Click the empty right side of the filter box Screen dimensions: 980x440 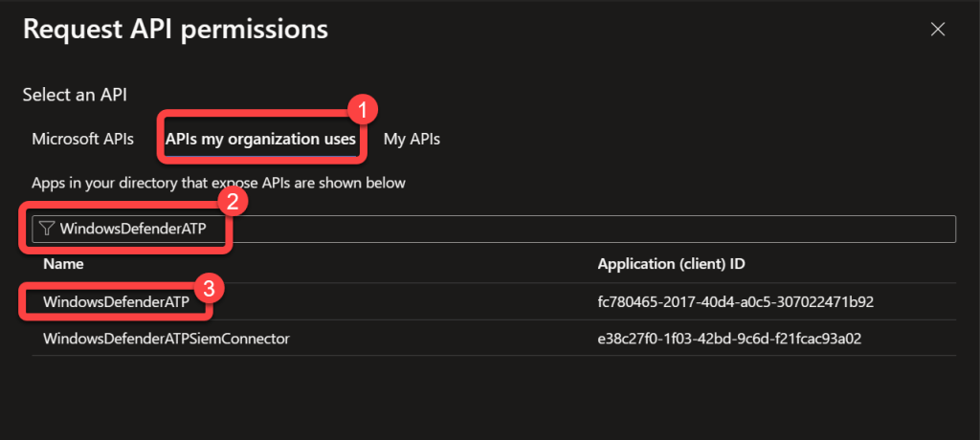pos(593,229)
